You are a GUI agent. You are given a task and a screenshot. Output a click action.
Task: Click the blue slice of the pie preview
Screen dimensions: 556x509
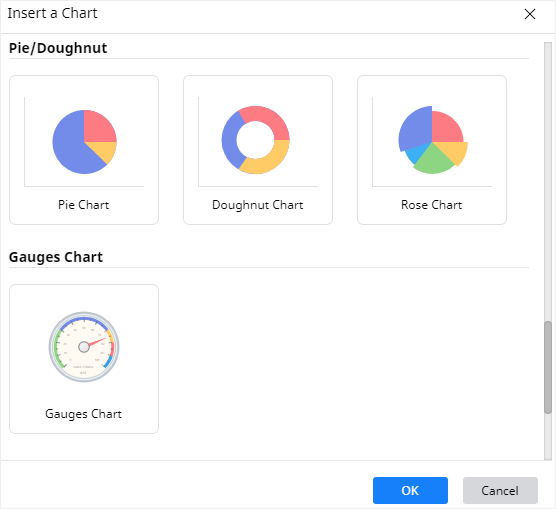coord(69,149)
